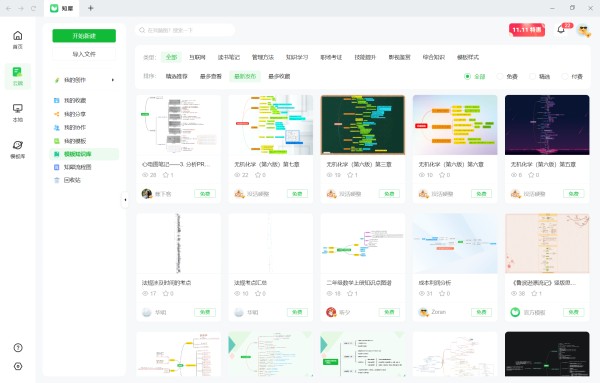
Task: Sort by 最多查看 option
Action: click(x=210, y=77)
